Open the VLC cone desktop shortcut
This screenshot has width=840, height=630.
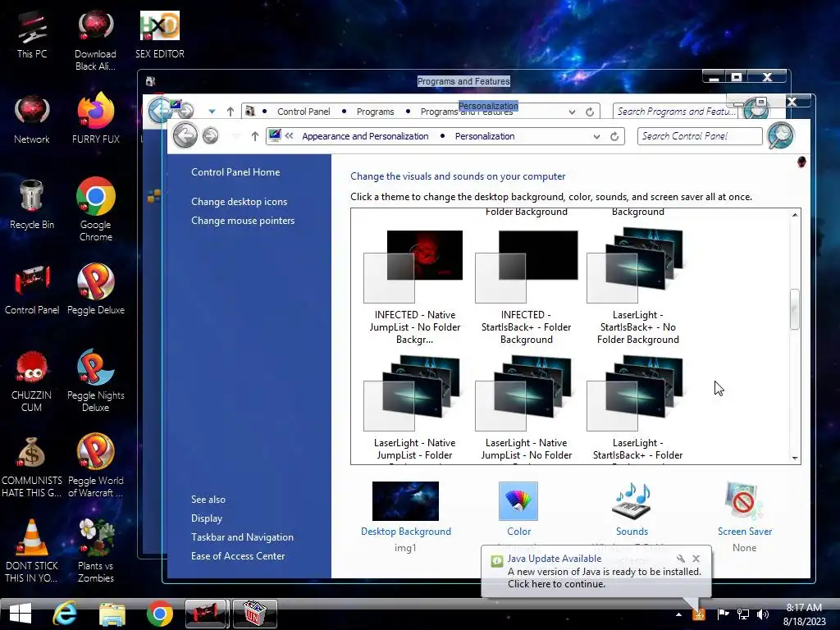point(32,550)
